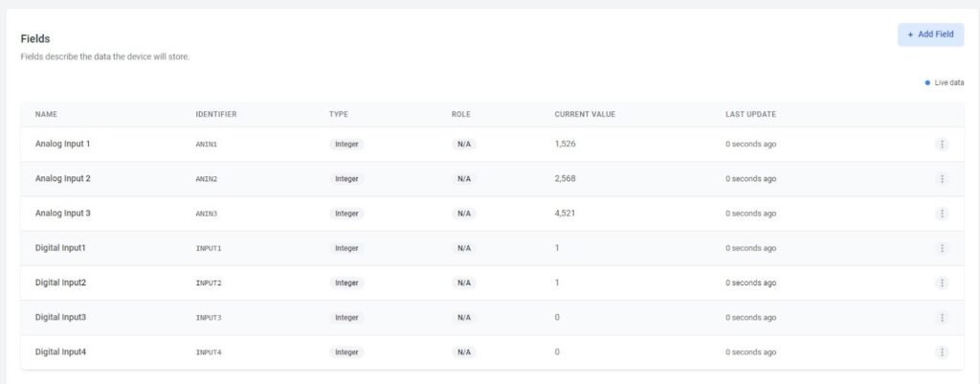Image resolution: width=980 pixels, height=384 pixels.
Task: Open options menu for Digital Input1
Action: [942, 248]
